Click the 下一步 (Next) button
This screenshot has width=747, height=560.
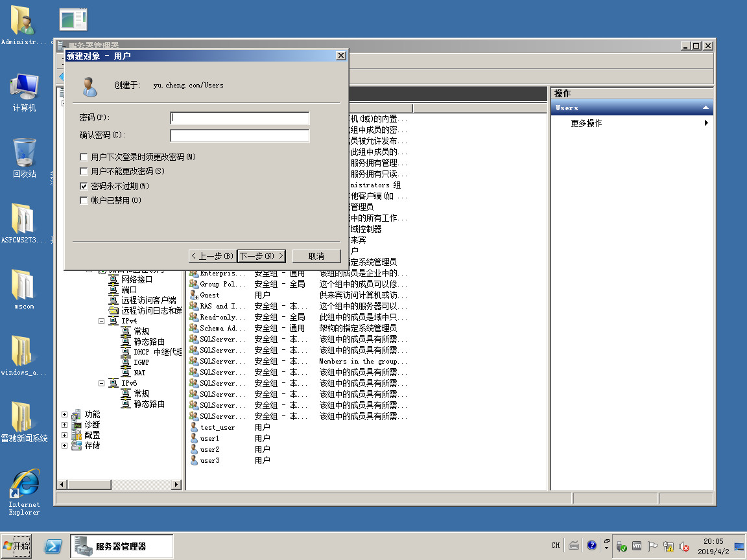coord(262,256)
